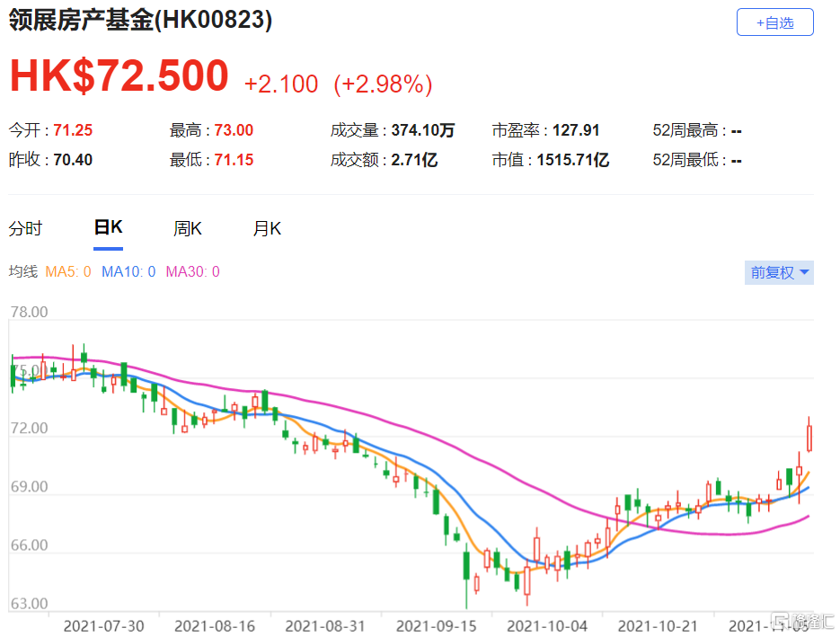Switch to the 分时 intraday tab
The width and height of the screenshot is (840, 637).
click(x=25, y=229)
